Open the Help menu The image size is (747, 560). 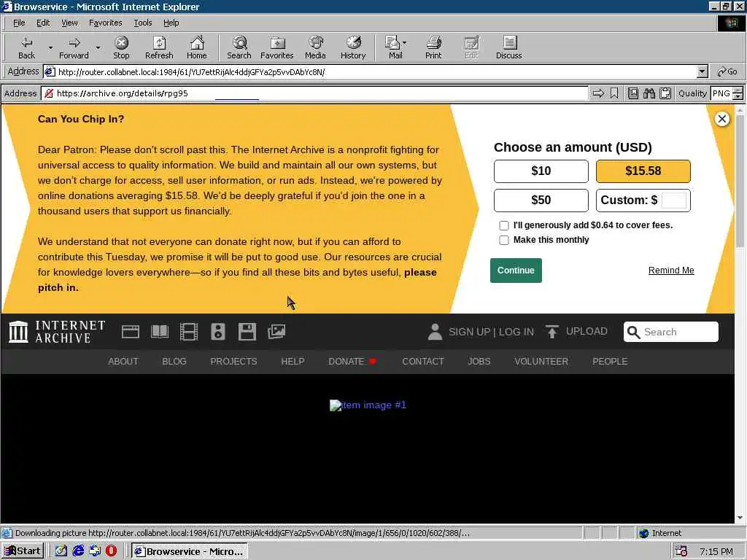(x=171, y=23)
